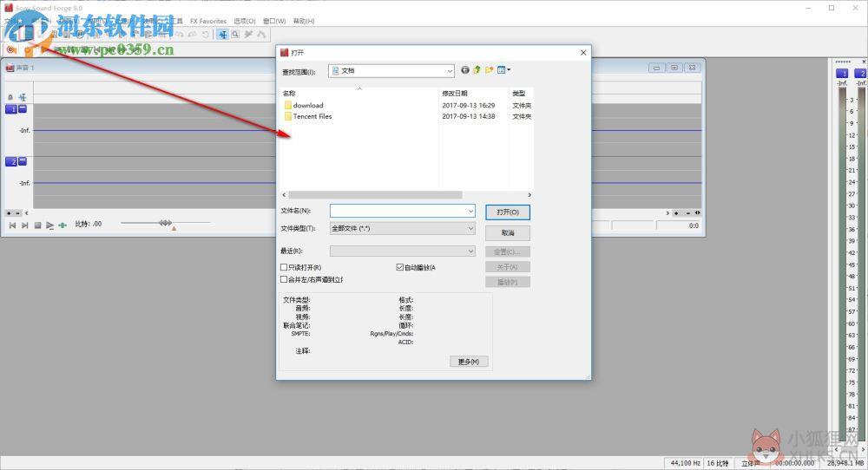Click vertical zoom-in button at waveform bottom-left
Viewport: 868px width, 470px height.
(x=9, y=212)
